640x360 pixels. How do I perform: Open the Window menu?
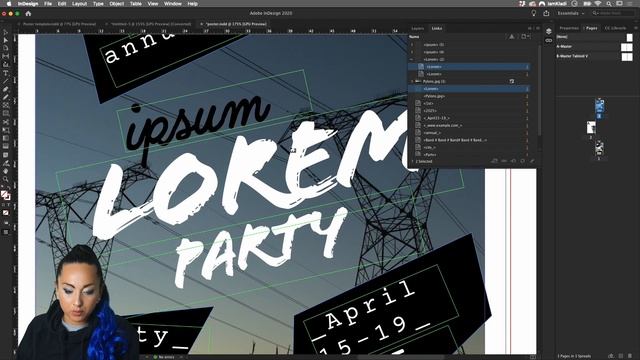point(173,4)
